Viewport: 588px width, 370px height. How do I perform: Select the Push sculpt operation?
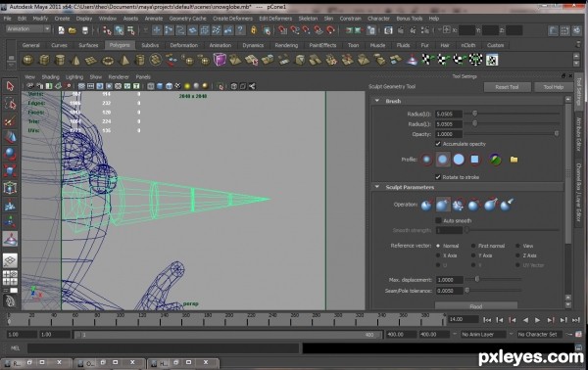(x=426, y=205)
